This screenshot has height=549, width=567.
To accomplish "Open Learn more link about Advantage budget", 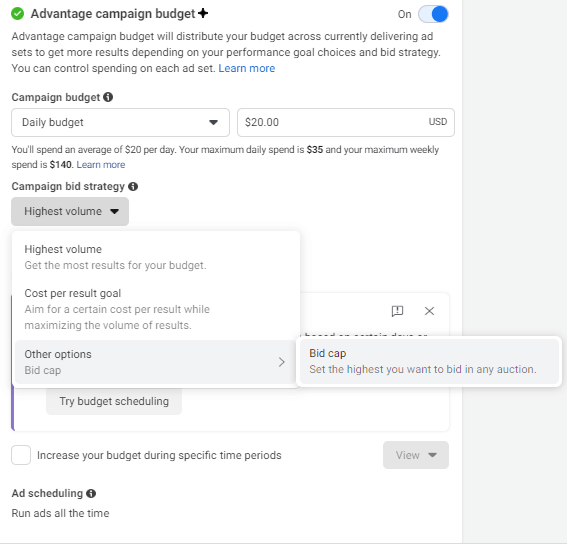I will [x=247, y=68].
